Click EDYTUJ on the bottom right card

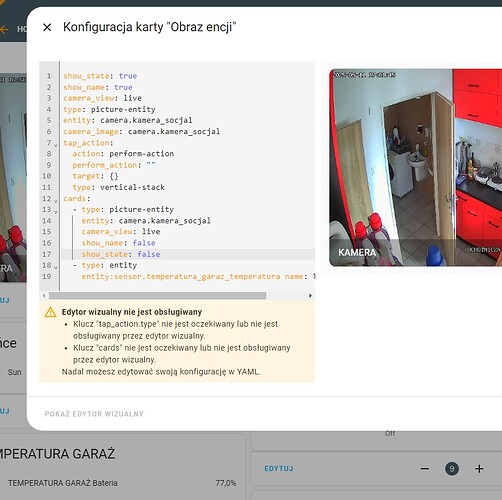point(279,469)
